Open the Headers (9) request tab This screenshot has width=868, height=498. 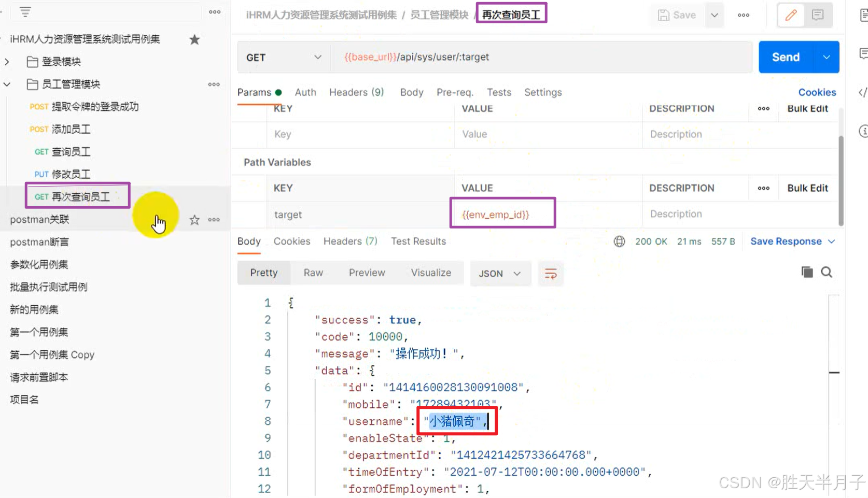[356, 92]
